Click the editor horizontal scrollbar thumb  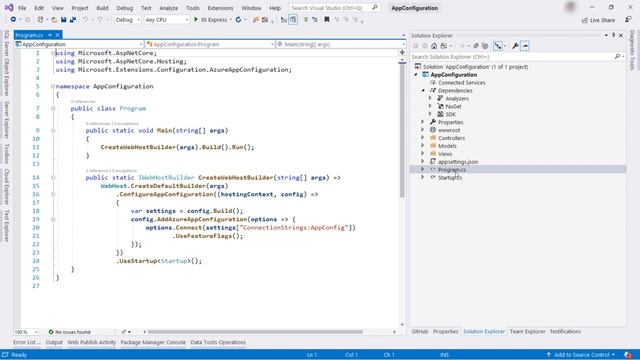[x=255, y=332]
